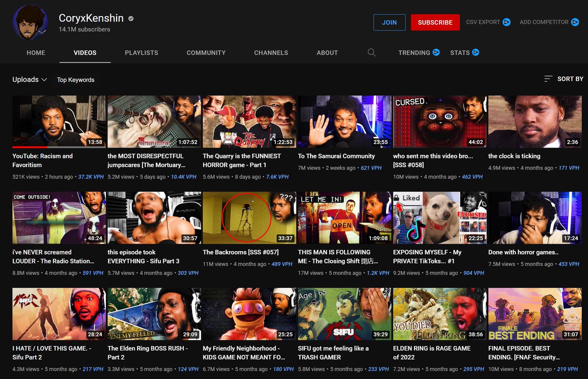Open the channel search magnifier icon
Viewport: 588px width, 379px height.
pos(371,52)
